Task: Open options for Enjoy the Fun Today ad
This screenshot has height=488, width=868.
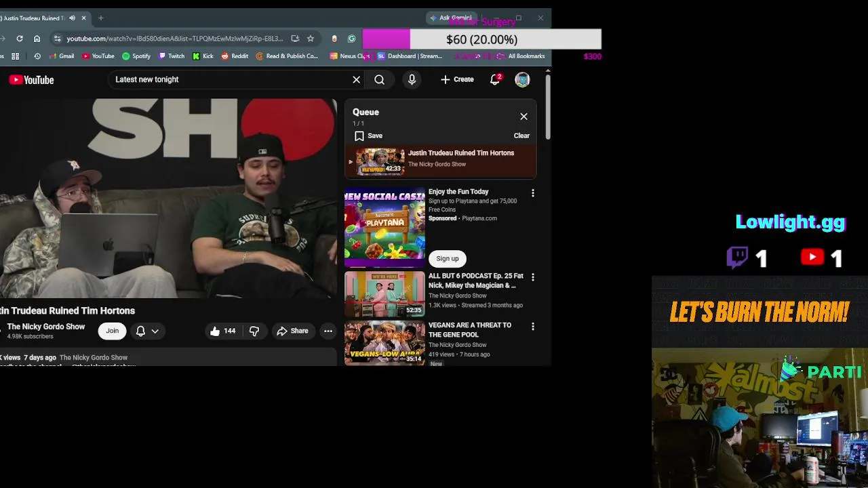Action: pyautogui.click(x=533, y=193)
